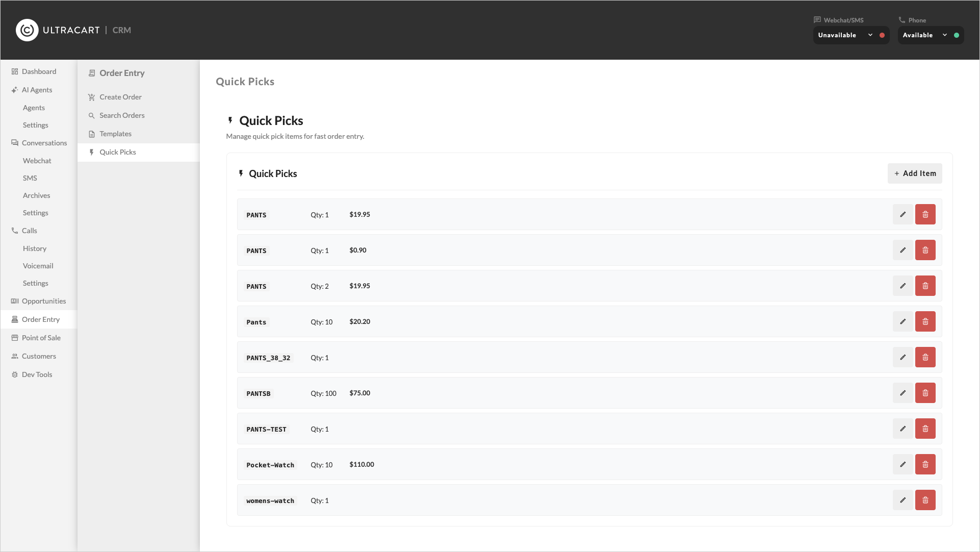Image resolution: width=980 pixels, height=552 pixels.
Task: Delete the womens-watch quick pick
Action: [x=925, y=500]
